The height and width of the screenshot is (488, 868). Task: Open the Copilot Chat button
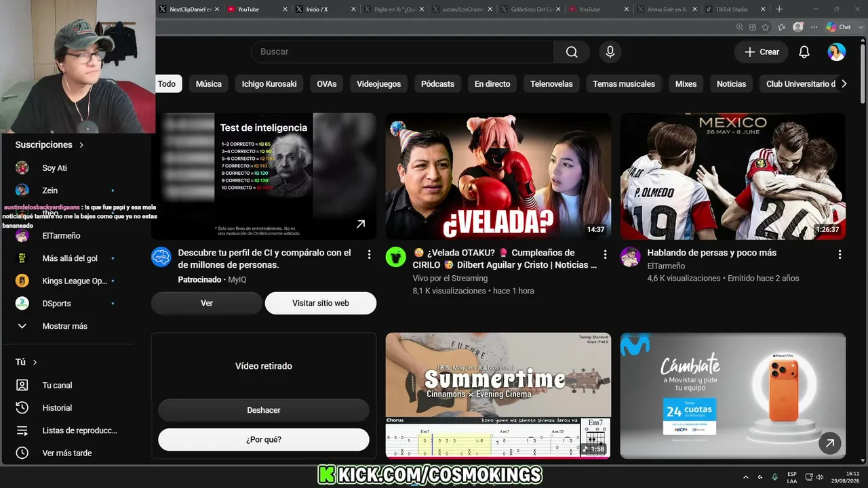tap(840, 27)
